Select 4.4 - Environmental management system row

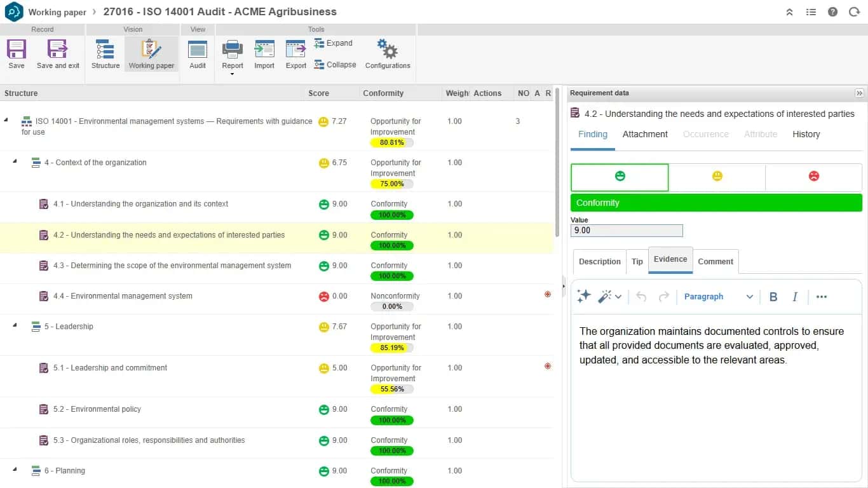pyautogui.click(x=276, y=299)
